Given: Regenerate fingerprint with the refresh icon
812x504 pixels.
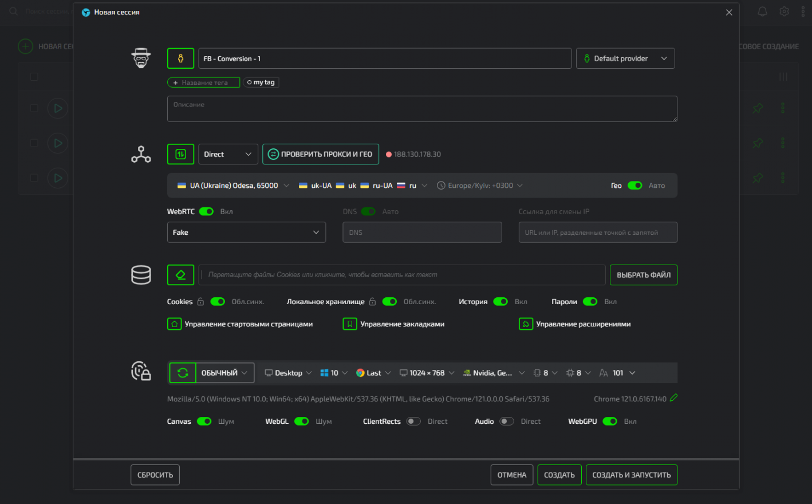Looking at the screenshot, I should pos(183,373).
